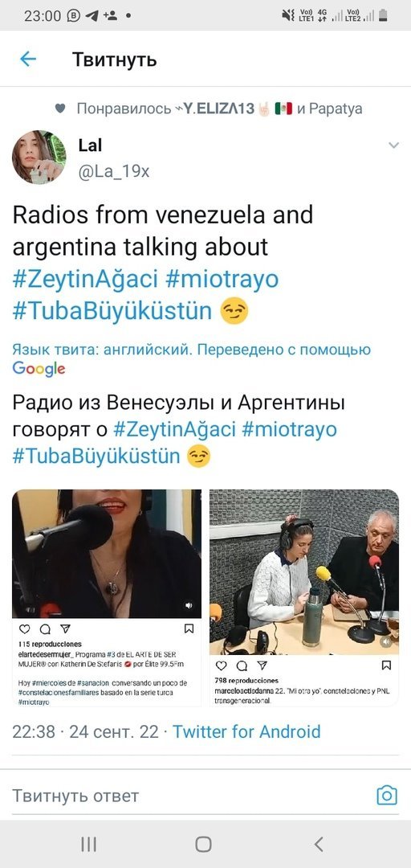Open the #TubaBüyüküstün hashtag in original tweet
Screen dimensions: 411x868
112,311
